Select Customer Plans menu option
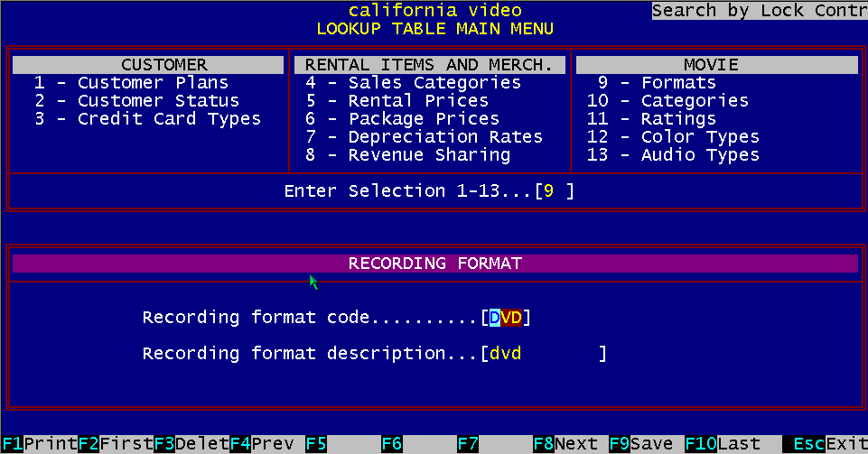The image size is (868, 454). [x=131, y=83]
